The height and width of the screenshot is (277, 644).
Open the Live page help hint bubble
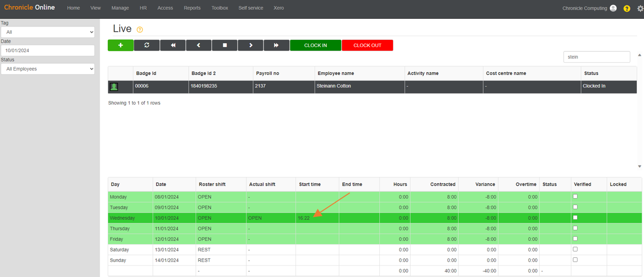click(x=139, y=29)
